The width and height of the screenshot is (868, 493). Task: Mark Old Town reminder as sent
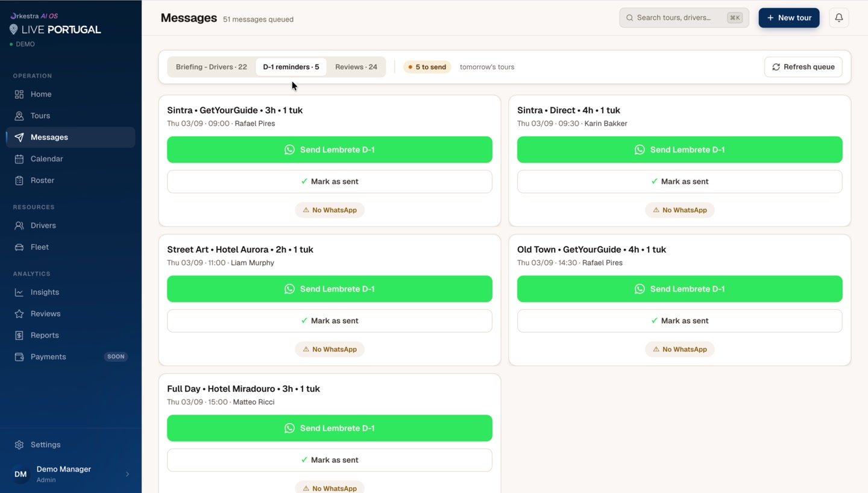[x=680, y=321]
